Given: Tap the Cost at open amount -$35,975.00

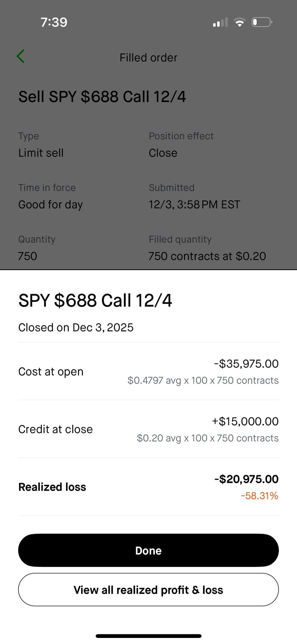Looking at the screenshot, I should point(246,364).
